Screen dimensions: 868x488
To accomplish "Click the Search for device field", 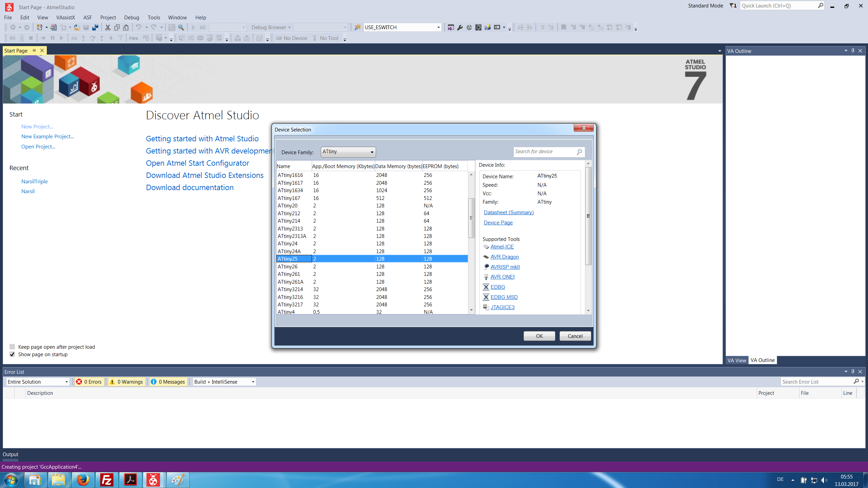I will (545, 152).
